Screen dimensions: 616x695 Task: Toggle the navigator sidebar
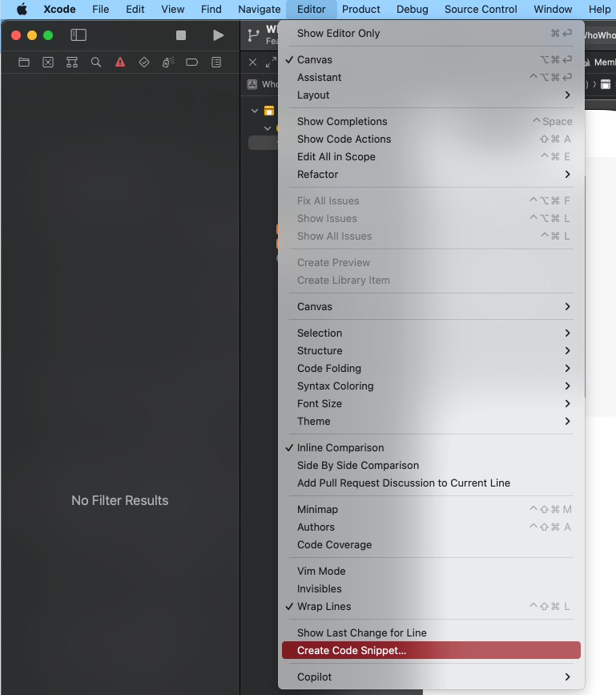[x=79, y=35]
